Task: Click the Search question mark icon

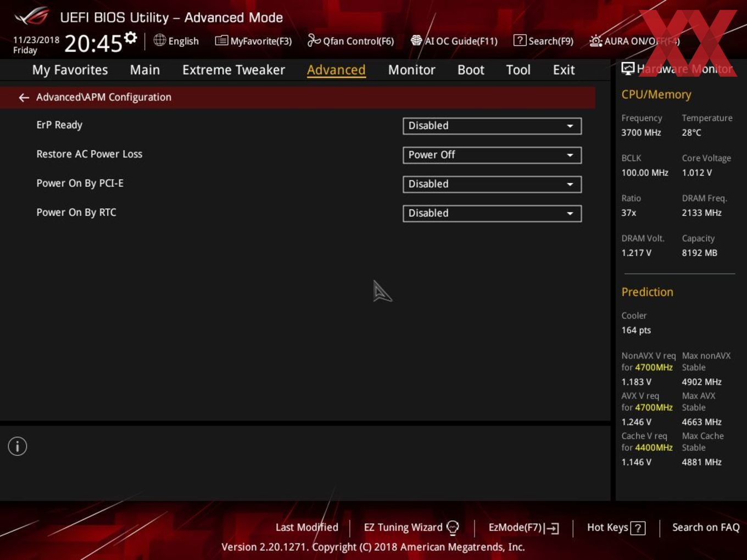Action: coord(520,40)
